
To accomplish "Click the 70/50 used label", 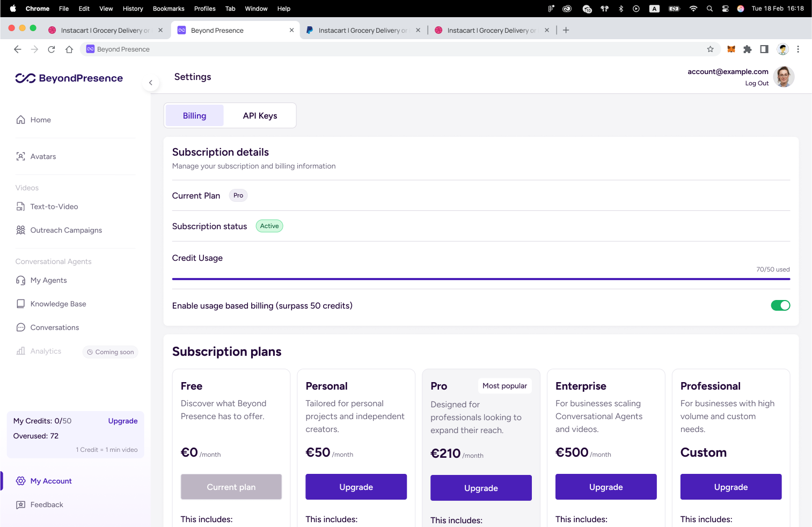I will (x=773, y=269).
